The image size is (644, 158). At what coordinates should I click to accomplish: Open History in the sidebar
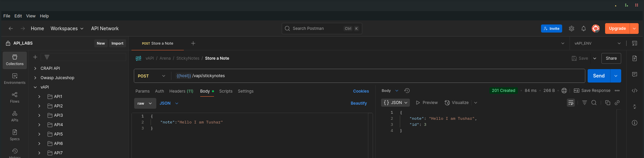(15, 153)
